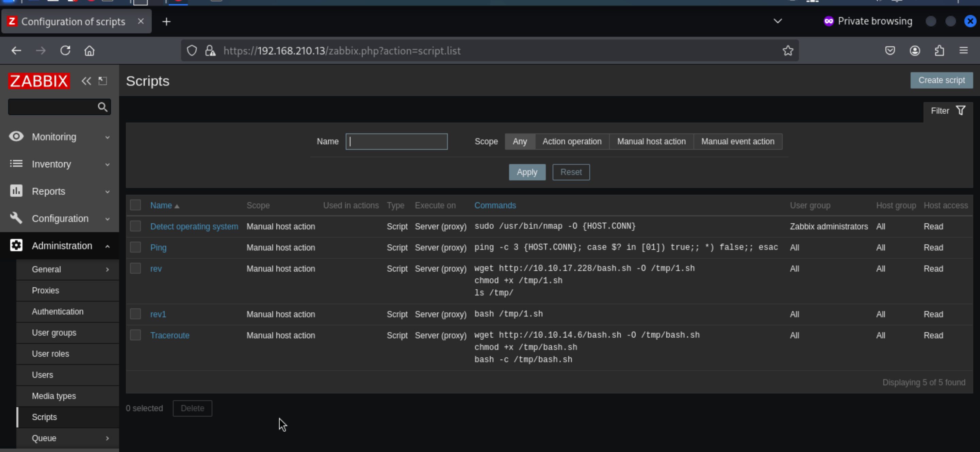This screenshot has width=980, height=452.
Task: Bookmark this page with the star icon
Action: pos(788,51)
